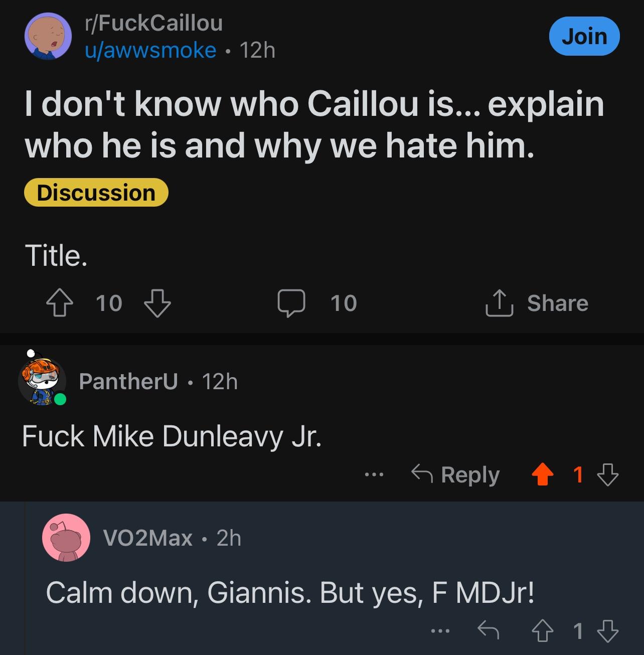The width and height of the screenshot is (644, 655).
Task: Open more options on PantherU's comment
Action: click(374, 474)
